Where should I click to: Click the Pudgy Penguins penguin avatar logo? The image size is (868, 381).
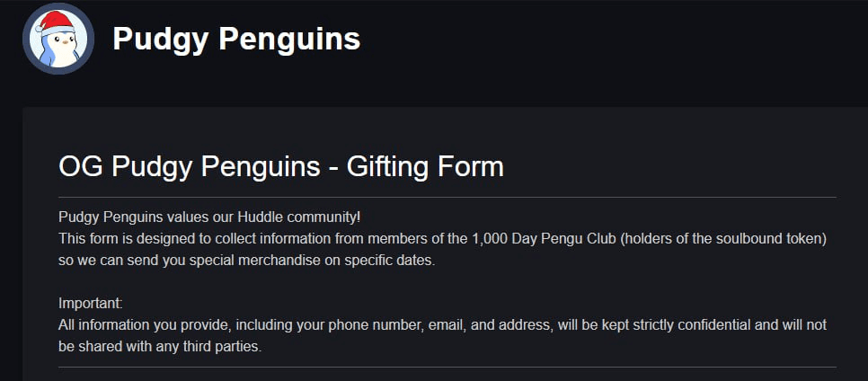(x=58, y=39)
